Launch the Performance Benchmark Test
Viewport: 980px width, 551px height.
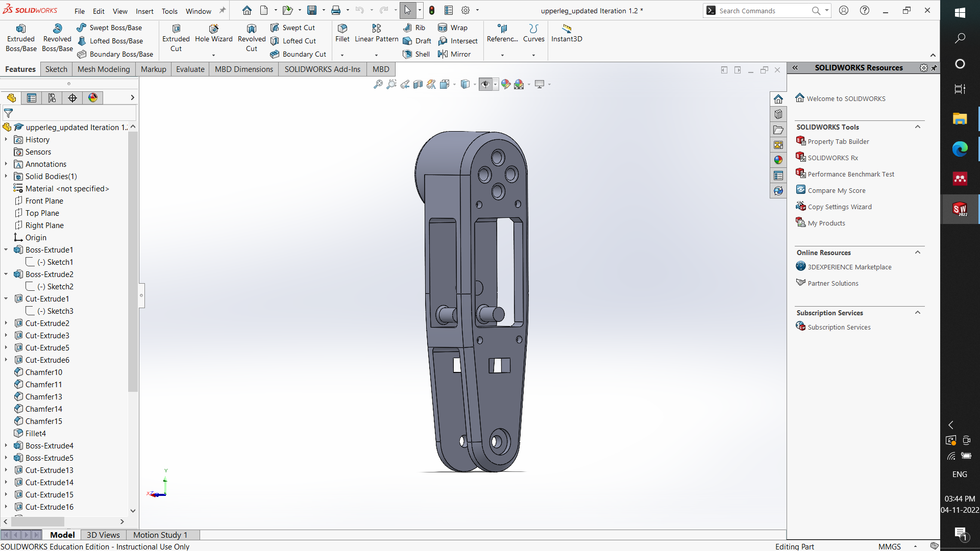pyautogui.click(x=851, y=173)
